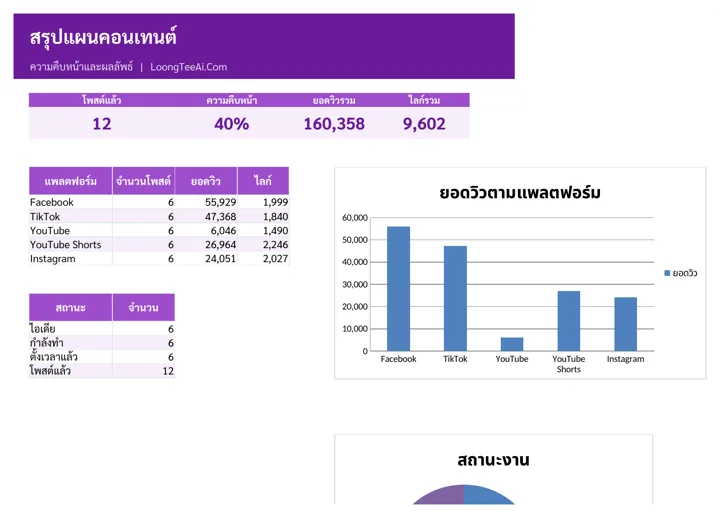Select the ยอดวิวรวม KPI header cell
This screenshot has height=518, width=720.
point(334,100)
